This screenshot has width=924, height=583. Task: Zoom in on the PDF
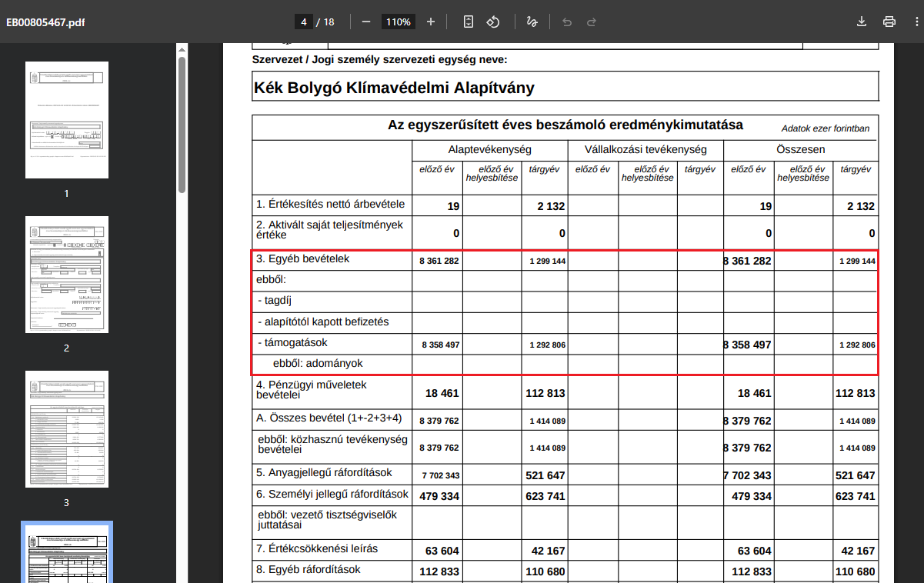point(431,22)
